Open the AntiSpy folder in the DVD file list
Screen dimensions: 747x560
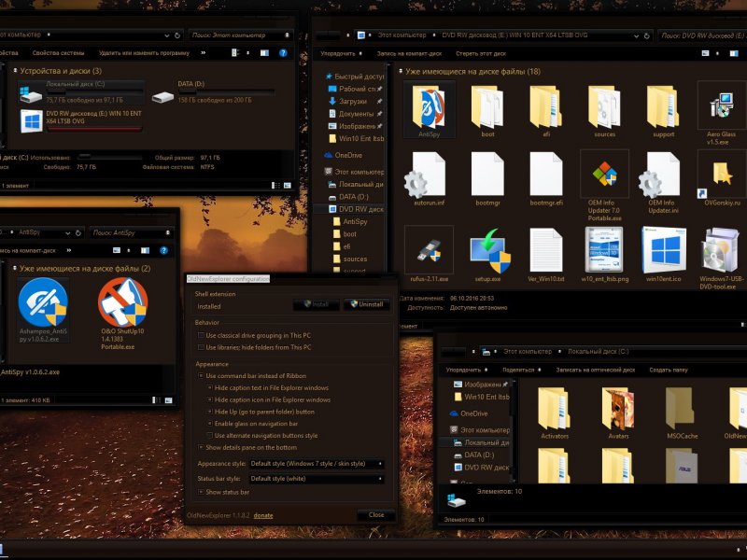(x=429, y=110)
